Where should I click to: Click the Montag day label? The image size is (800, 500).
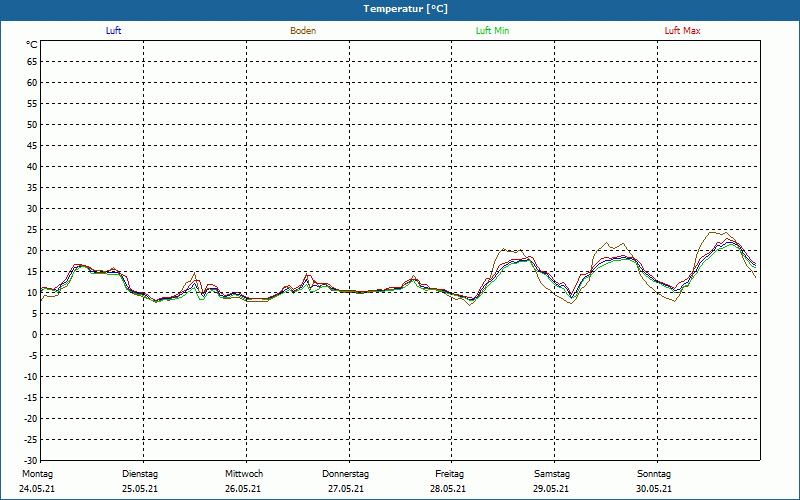click(37, 474)
